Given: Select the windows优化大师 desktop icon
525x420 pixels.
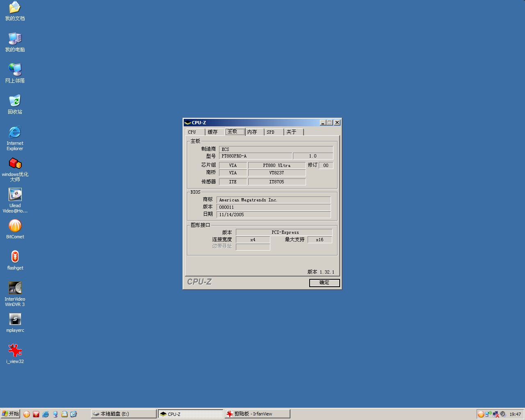Looking at the screenshot, I should [15, 169].
